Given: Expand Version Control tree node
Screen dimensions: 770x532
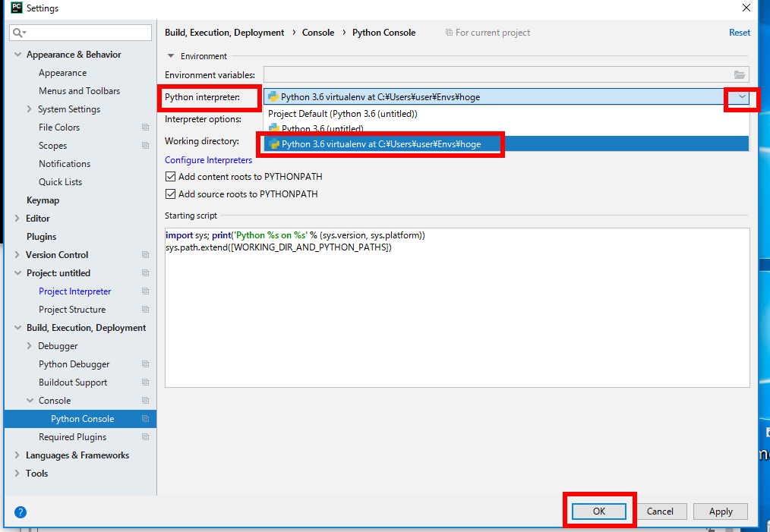Looking at the screenshot, I should pyautogui.click(x=17, y=255).
